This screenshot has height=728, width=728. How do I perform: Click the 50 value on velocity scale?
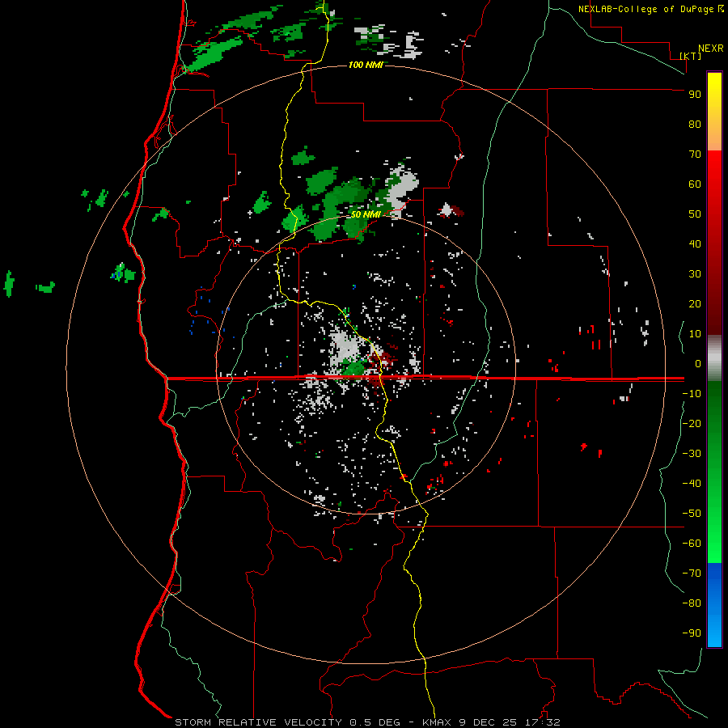(695, 214)
